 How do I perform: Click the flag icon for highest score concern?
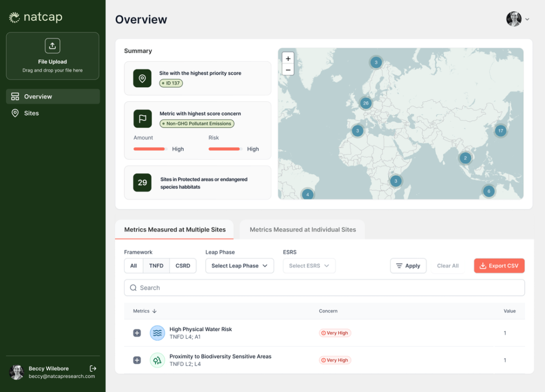pyautogui.click(x=142, y=119)
